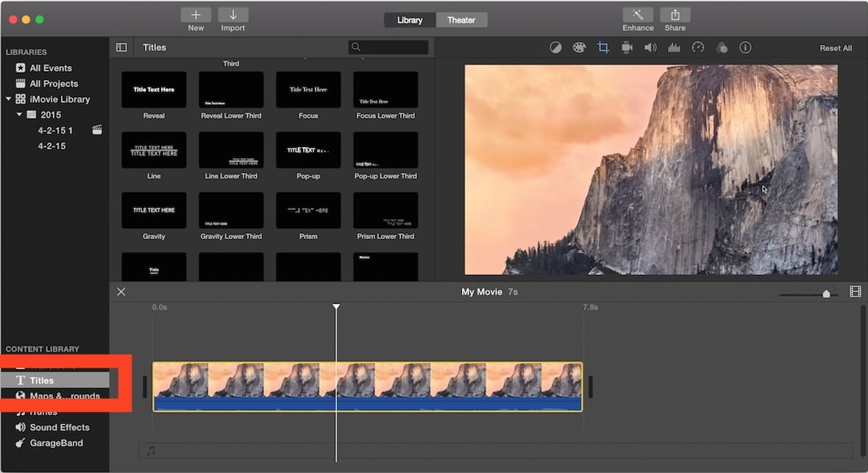Select Sound Effects in Content Library
The width and height of the screenshot is (868, 473).
point(59,427)
